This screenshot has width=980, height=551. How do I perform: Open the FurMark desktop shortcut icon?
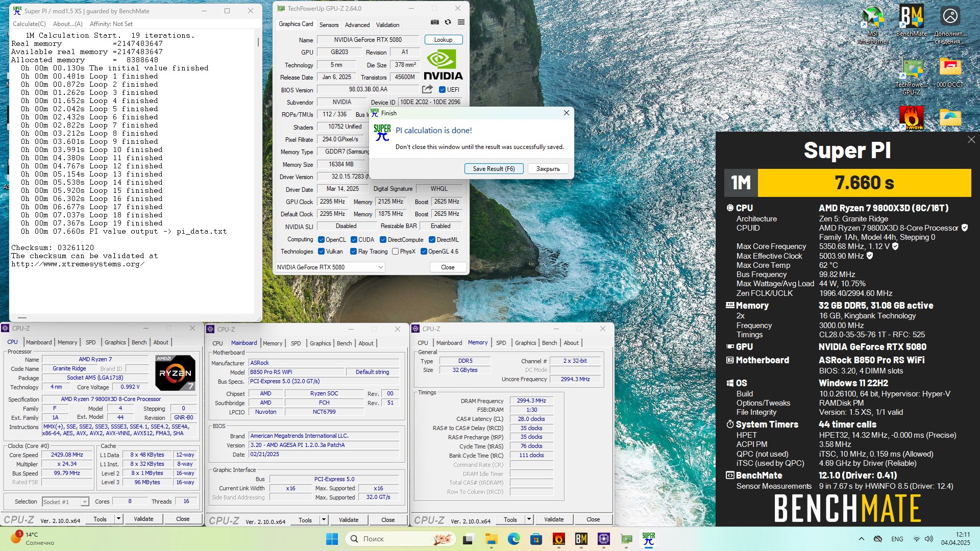911,117
